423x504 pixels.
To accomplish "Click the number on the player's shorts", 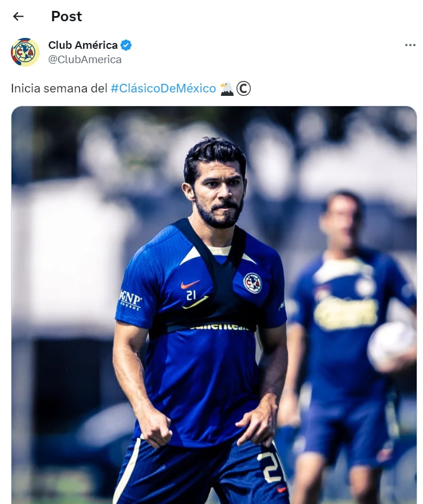I will click(x=271, y=466).
